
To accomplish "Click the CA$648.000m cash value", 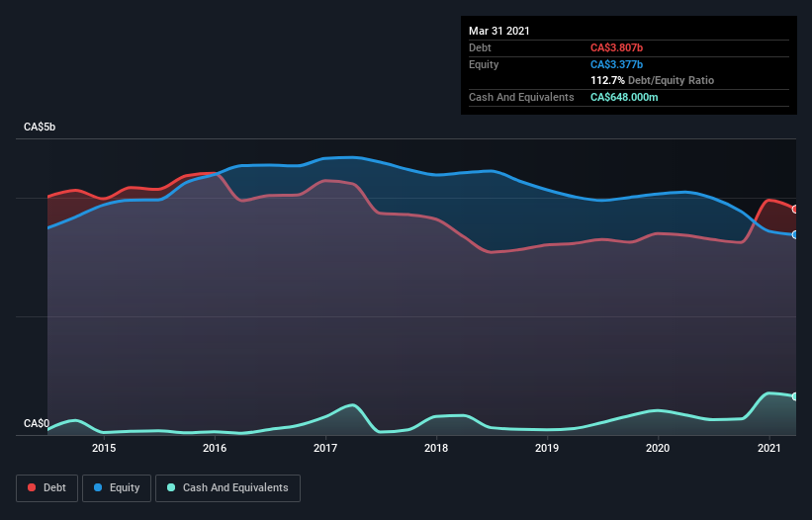I will pos(624,97).
